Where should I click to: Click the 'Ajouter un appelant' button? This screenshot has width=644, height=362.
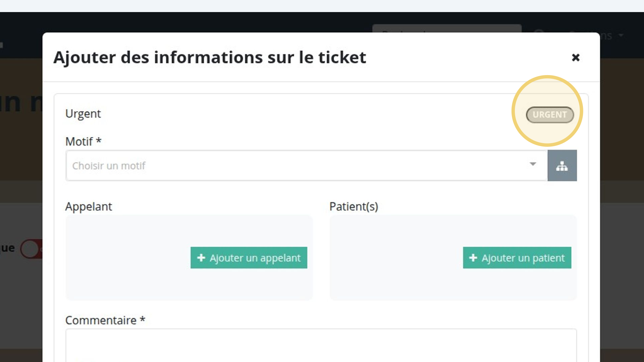249,258
